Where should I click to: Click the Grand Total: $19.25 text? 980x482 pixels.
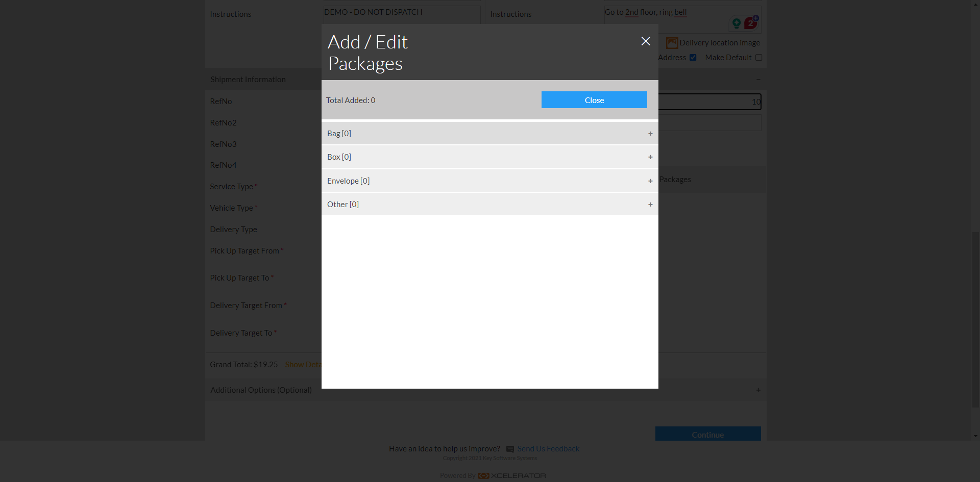click(x=244, y=365)
